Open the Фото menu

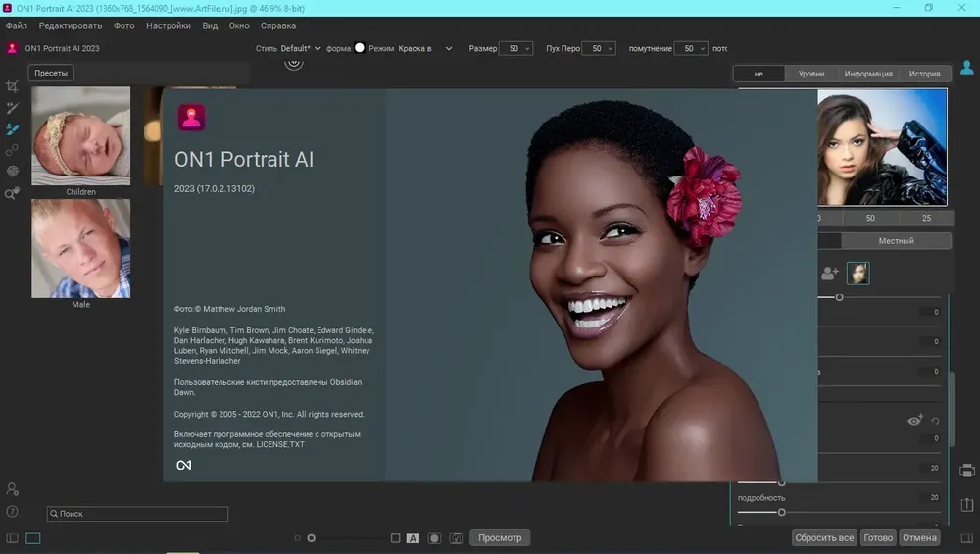click(124, 25)
